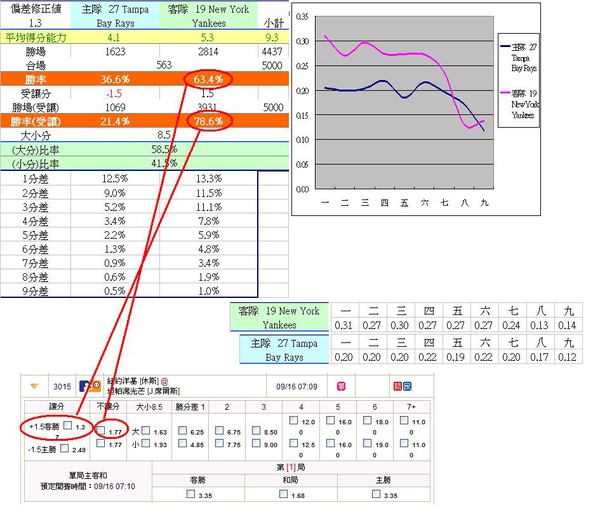
Task: Check the margin 4 box at 12.00
Action: click(x=293, y=420)
